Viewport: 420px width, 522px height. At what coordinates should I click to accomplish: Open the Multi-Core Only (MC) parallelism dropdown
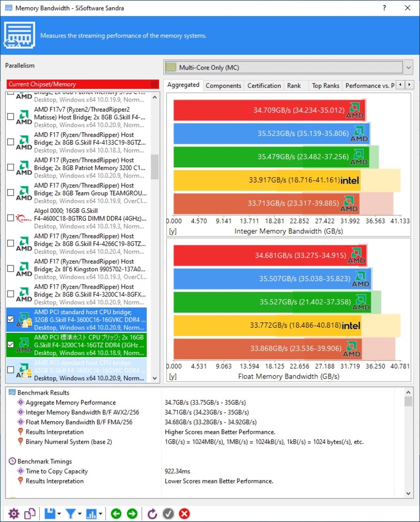[288, 67]
